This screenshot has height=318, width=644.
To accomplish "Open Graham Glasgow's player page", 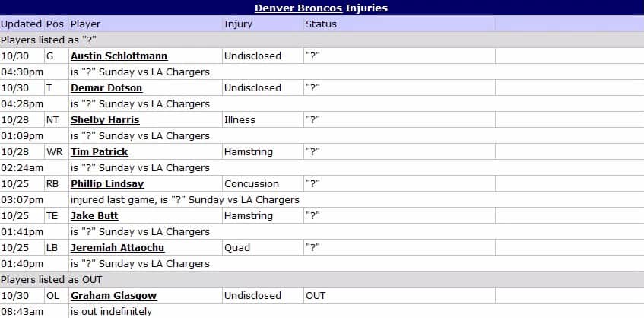I will click(x=113, y=295).
